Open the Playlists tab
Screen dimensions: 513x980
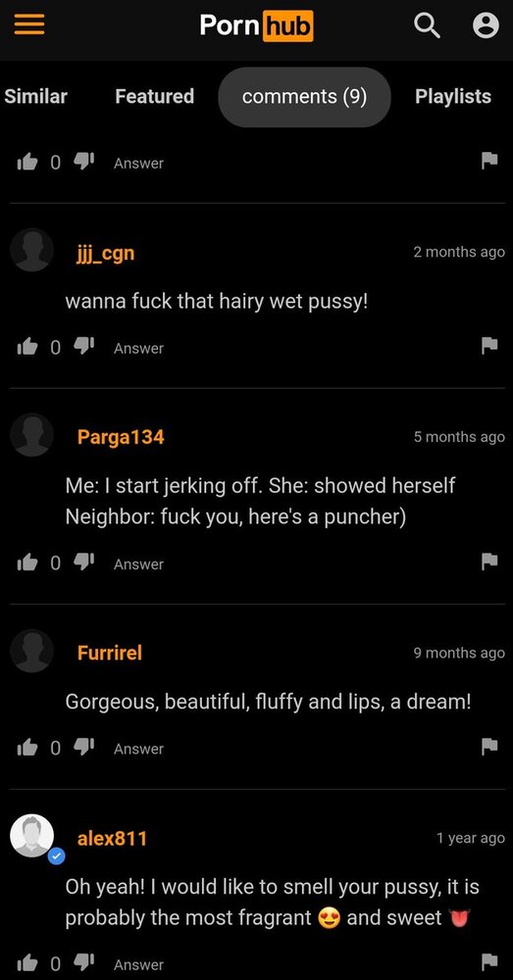(x=453, y=97)
